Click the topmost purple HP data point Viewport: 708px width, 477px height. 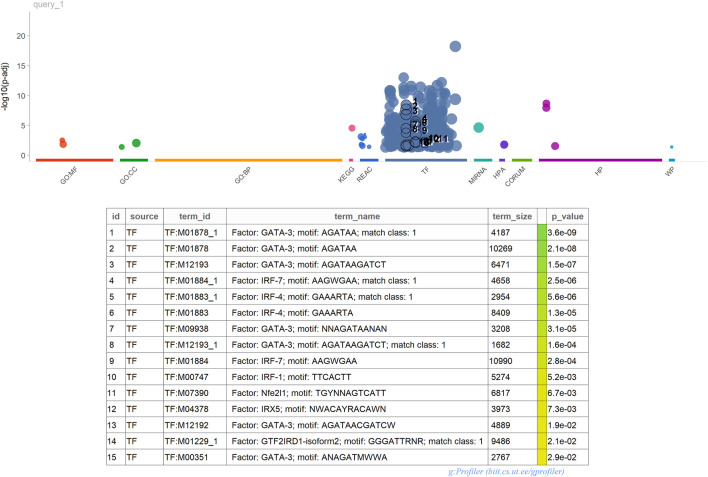click(547, 103)
